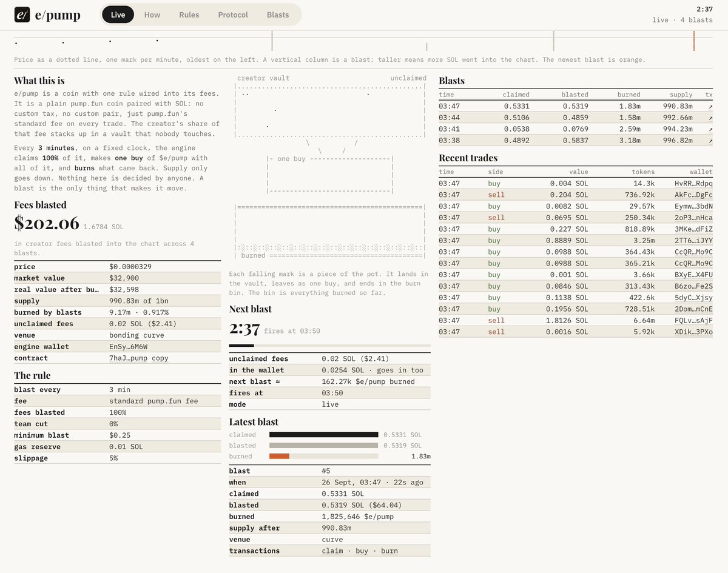
Task: Click the slippage value 5%
Action: click(x=113, y=458)
